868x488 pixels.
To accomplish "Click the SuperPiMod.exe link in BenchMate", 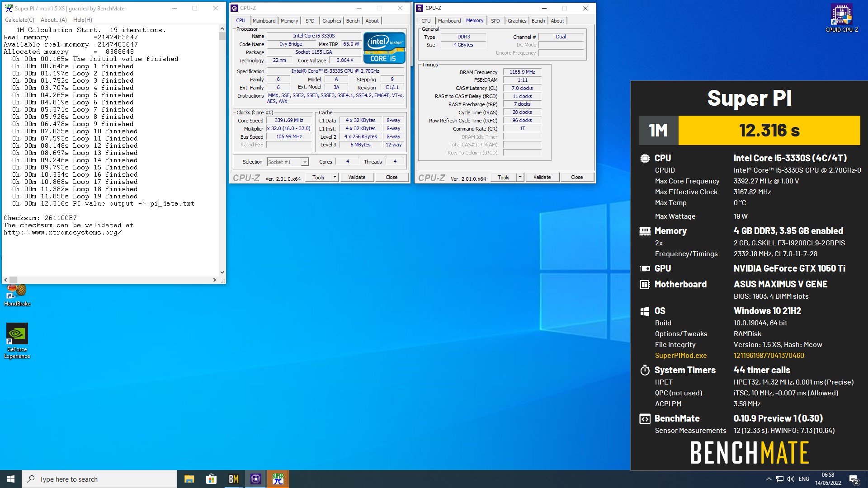I will tap(681, 356).
